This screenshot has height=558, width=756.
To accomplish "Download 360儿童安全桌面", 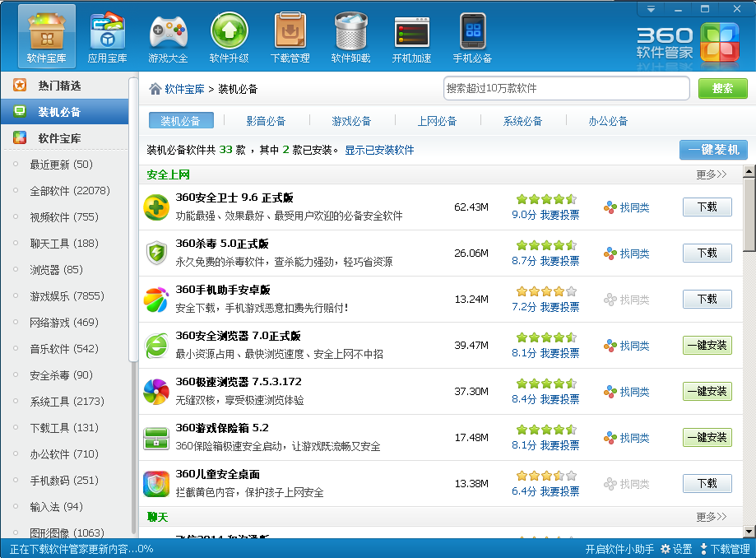I will [707, 483].
